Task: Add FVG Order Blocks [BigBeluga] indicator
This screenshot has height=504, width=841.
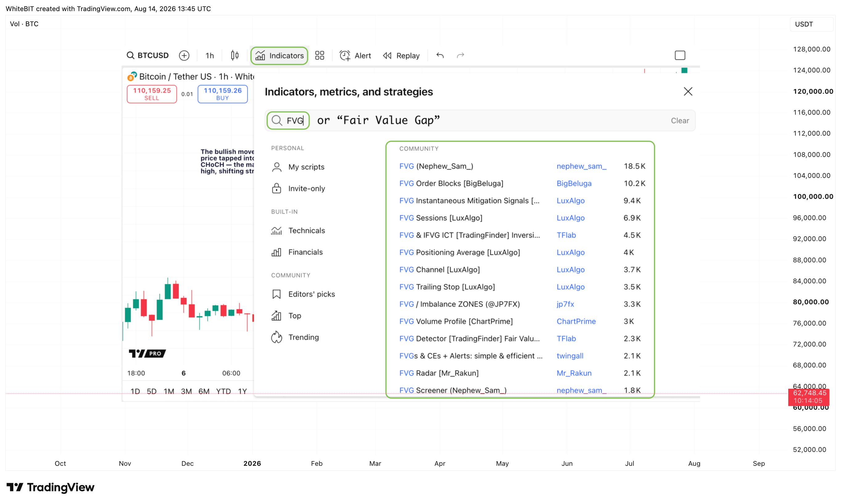Action: point(451,183)
